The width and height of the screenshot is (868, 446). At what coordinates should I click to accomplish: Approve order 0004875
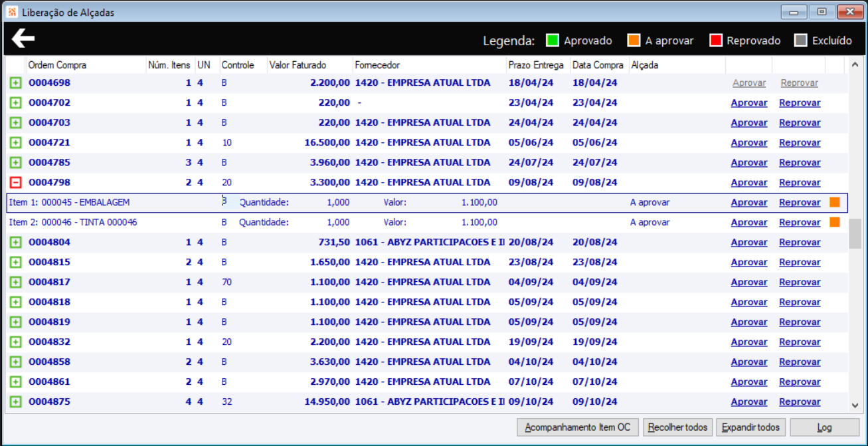[x=749, y=402]
